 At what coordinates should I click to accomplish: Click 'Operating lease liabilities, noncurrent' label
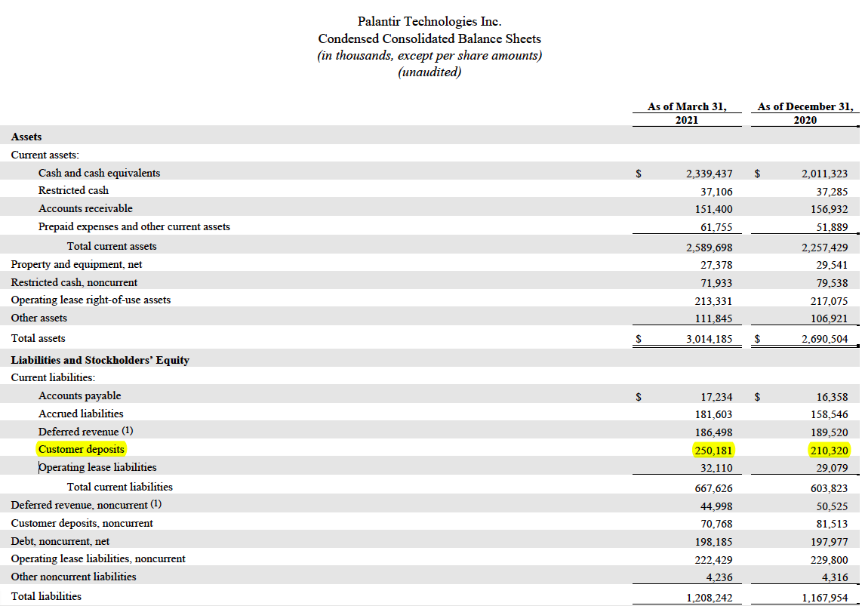[x=98, y=559]
